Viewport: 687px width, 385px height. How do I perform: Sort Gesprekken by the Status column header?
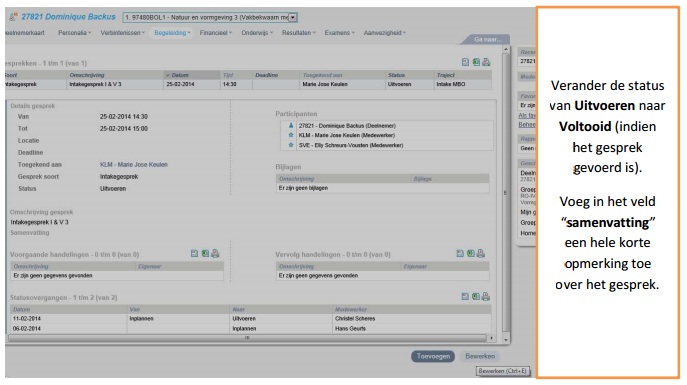409,75
